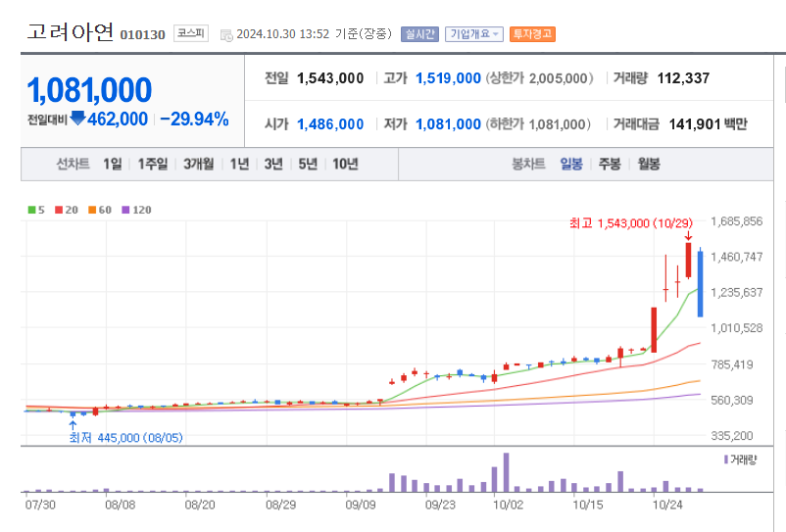Click the 거래량 value 112,337
786x532 pixels.
pyautogui.click(x=683, y=78)
